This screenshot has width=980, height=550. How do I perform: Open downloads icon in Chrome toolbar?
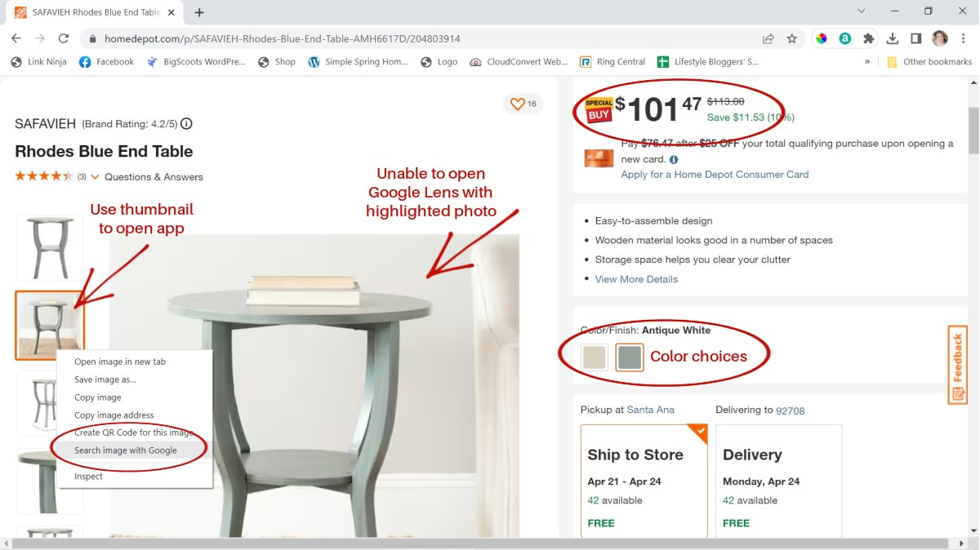[x=892, y=38]
